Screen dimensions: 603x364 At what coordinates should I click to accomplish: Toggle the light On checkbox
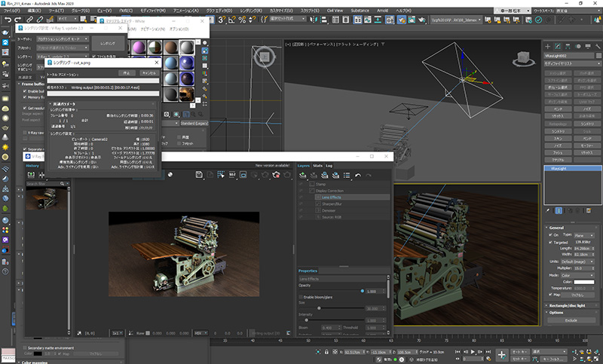point(551,235)
